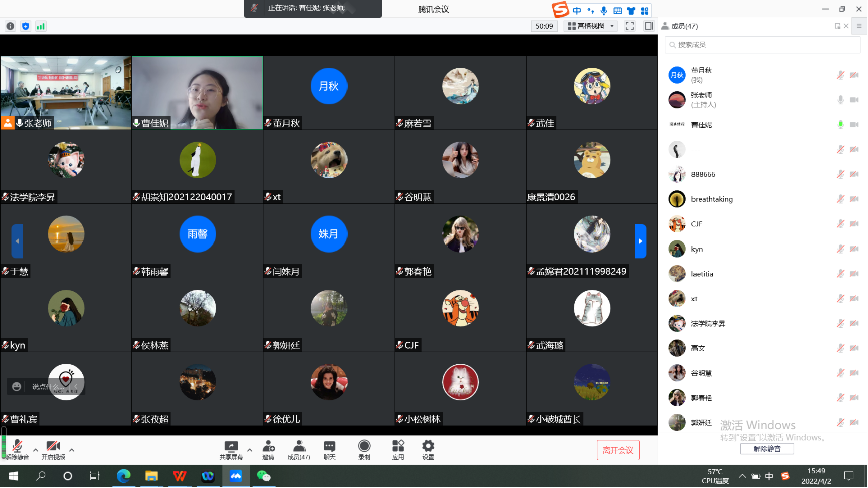Click the search members field
The image size is (868, 488).
tap(762, 45)
